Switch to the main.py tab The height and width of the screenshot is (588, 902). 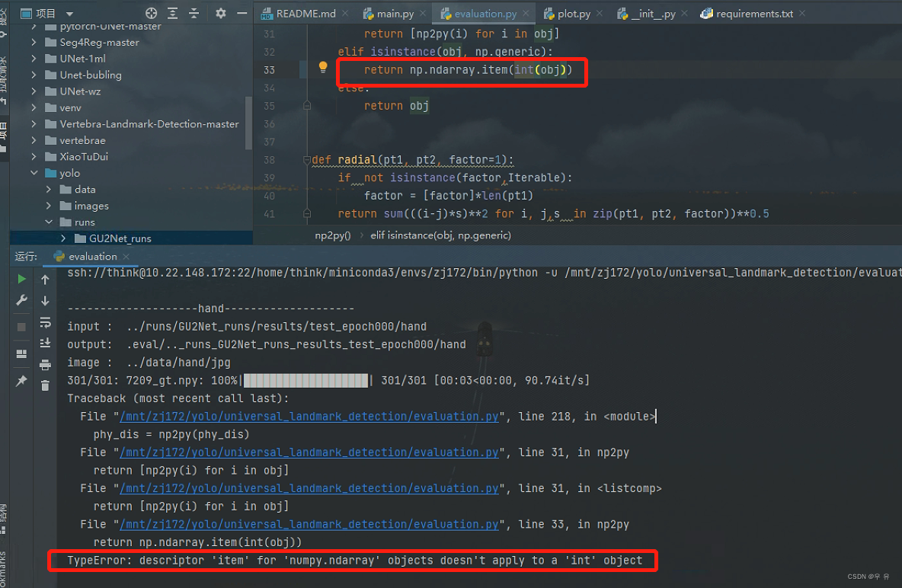(x=393, y=13)
